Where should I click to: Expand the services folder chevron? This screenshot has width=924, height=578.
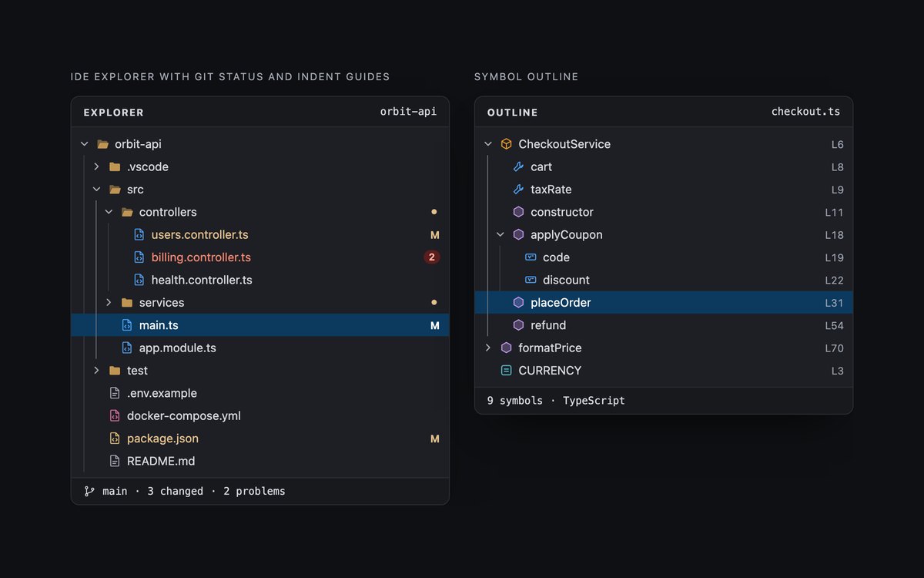[109, 303]
